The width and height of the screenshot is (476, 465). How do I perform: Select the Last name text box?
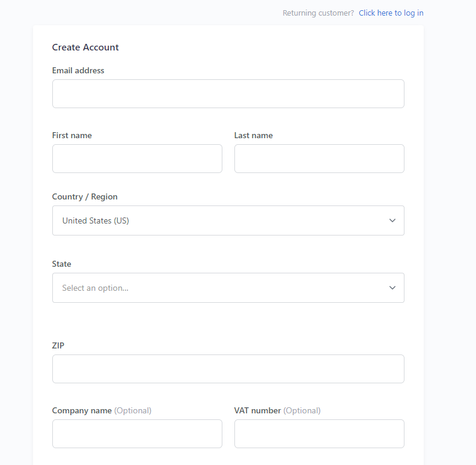point(319,159)
